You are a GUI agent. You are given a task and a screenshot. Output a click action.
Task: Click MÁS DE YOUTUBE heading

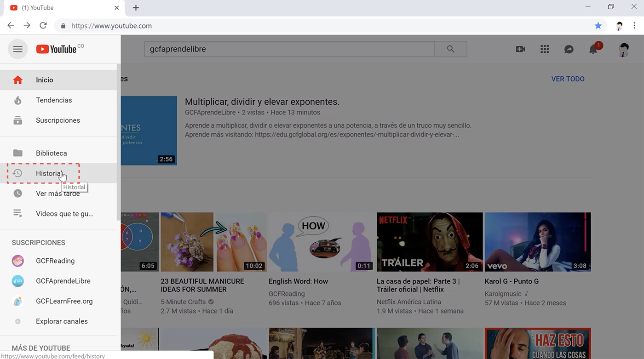(41, 348)
